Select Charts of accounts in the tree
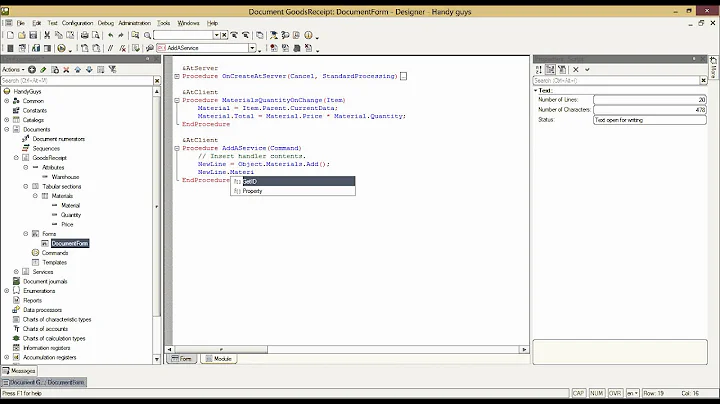This screenshot has width=720, height=404. coord(45,329)
